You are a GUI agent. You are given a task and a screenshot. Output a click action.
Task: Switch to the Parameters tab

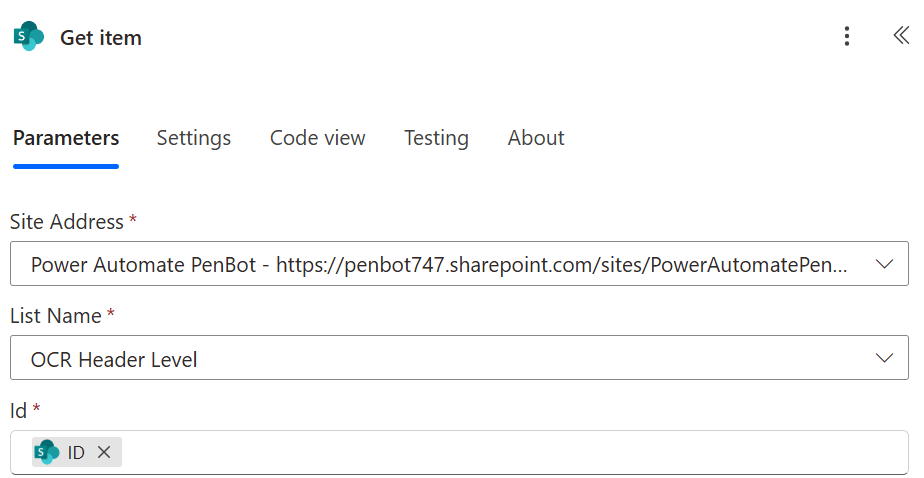(x=66, y=138)
